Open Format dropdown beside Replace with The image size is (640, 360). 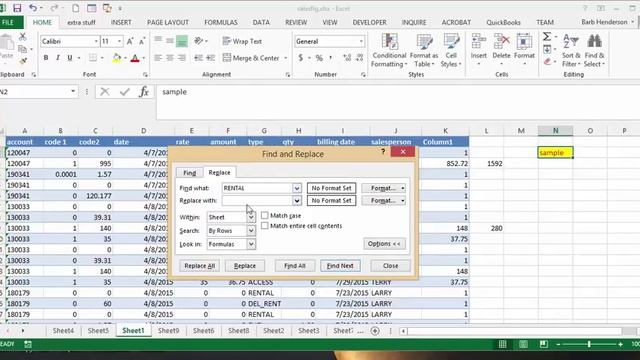384,200
